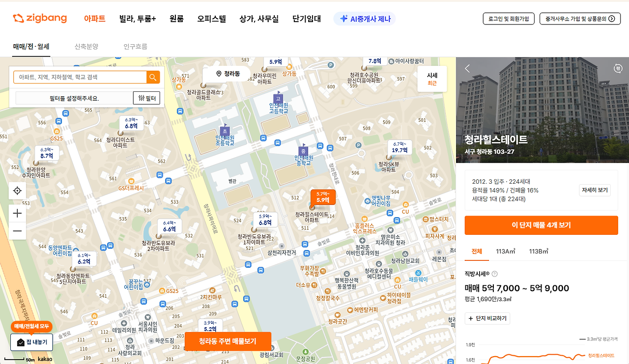Click the GS더프레시 store map label
Viewport: 629px width, 364px height.
tap(131, 188)
